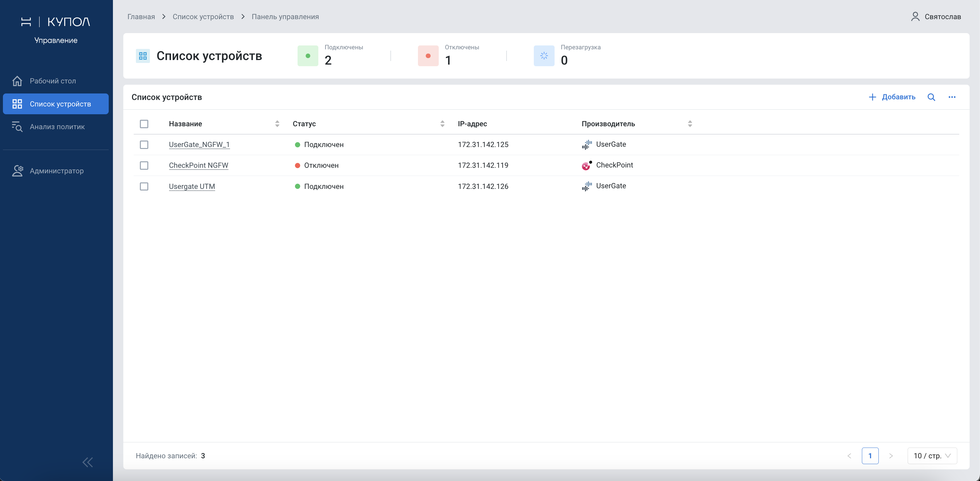Click the blue Перезагрузка spinner tile
Viewport: 980px width, 481px height.
544,56
